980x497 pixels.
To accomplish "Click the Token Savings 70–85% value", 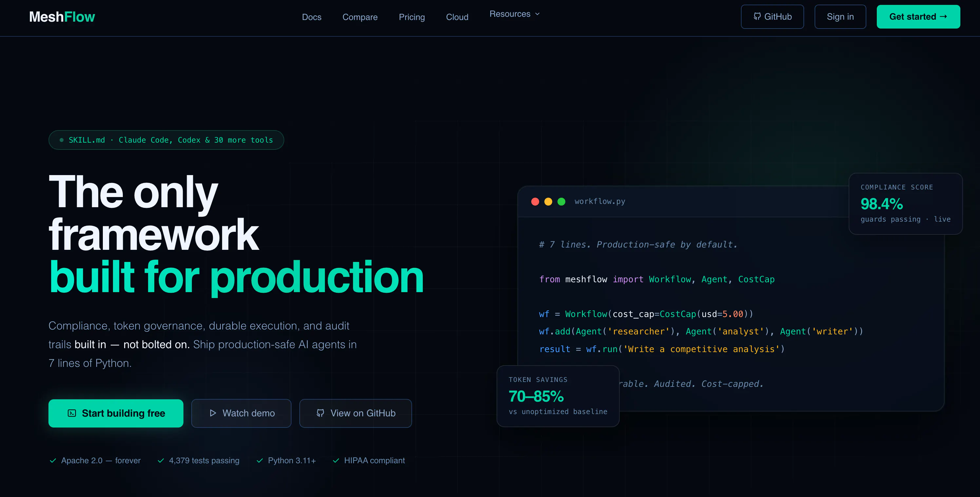I will tap(536, 396).
